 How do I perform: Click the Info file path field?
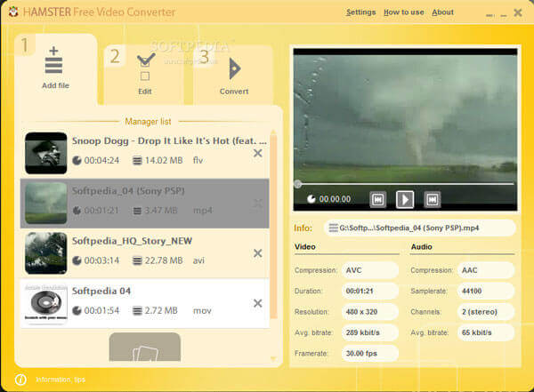pyautogui.click(x=419, y=228)
